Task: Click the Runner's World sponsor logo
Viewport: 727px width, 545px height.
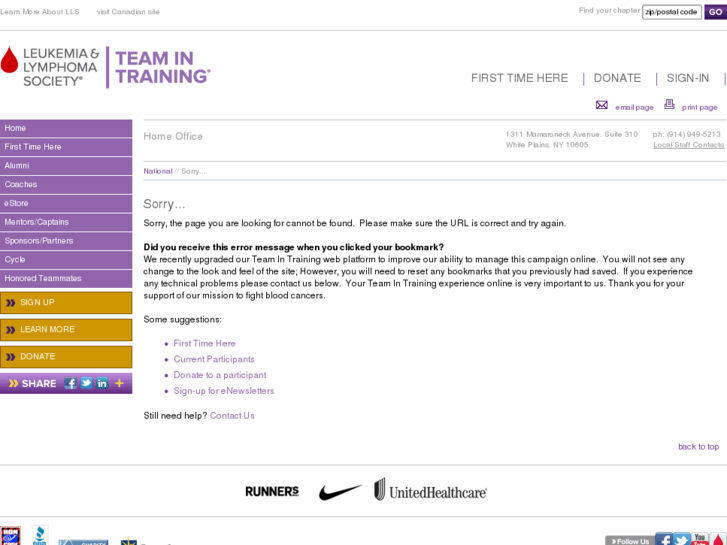Action: [x=272, y=491]
